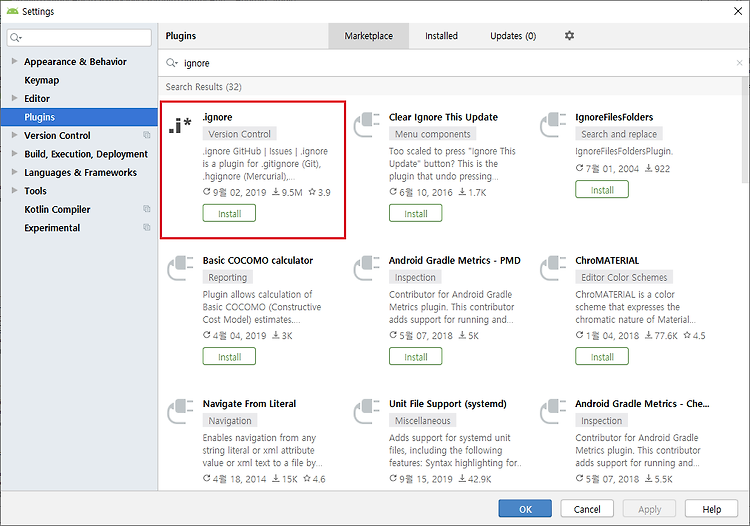Switch to the Installed tab
The width and height of the screenshot is (750, 526).
point(441,36)
